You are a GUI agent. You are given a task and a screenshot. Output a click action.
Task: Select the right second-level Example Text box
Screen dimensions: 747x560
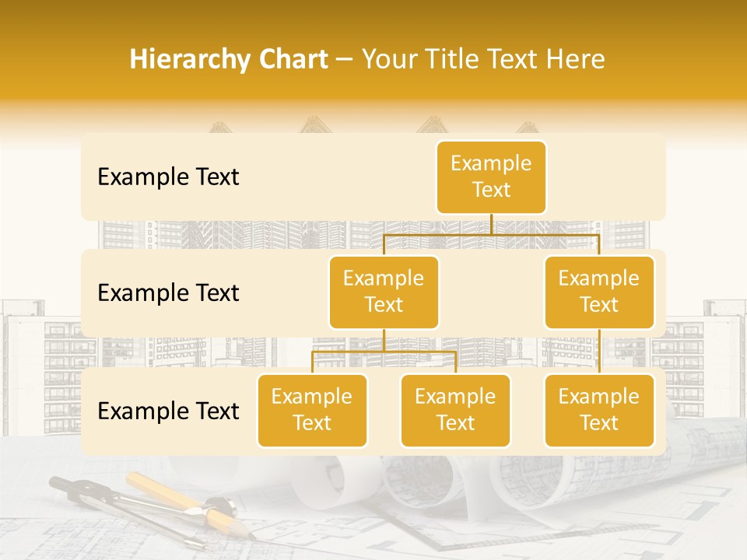[x=599, y=292]
